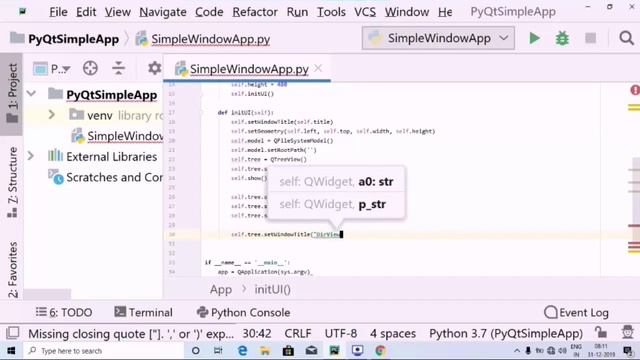Screen dimensions: 640x360
Task: Open project panel settings gear
Action: click(154, 68)
